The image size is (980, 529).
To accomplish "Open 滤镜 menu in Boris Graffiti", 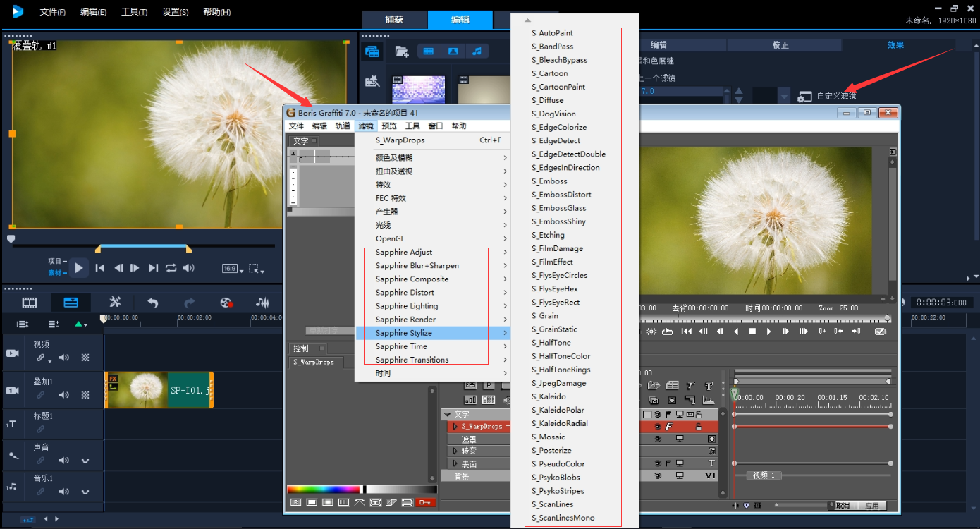I will pyautogui.click(x=366, y=126).
